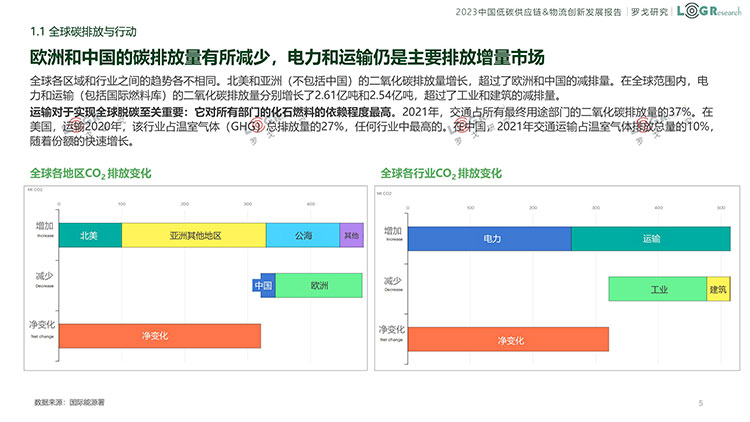Select the blue 电力 bar segment
The width and height of the screenshot is (750, 422).
point(490,239)
